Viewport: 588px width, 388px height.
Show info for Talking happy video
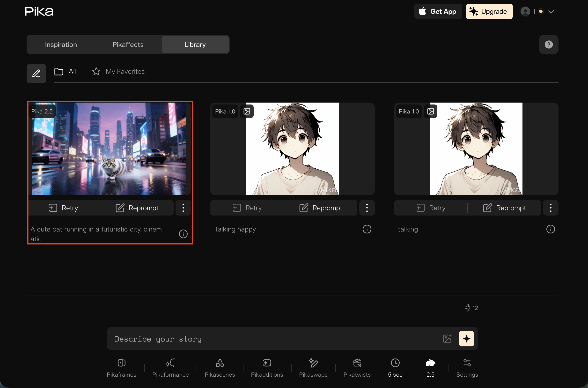367,229
